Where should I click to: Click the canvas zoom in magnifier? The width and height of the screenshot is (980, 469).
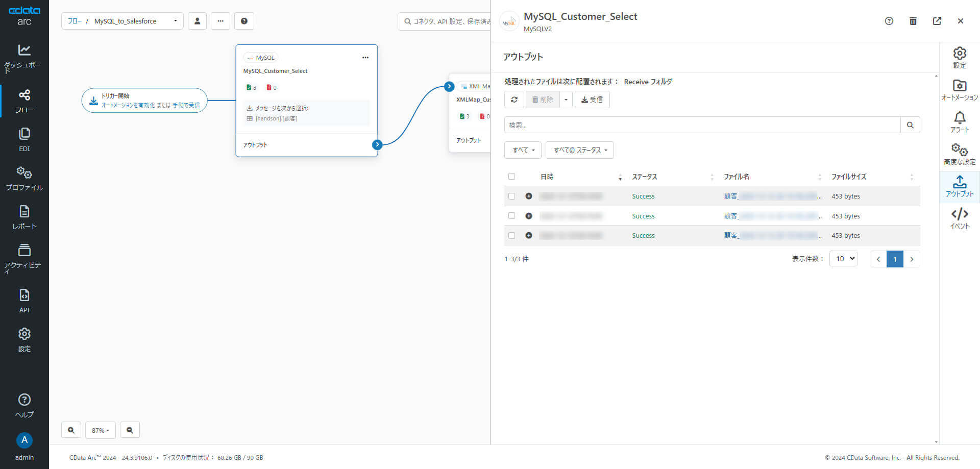point(71,430)
